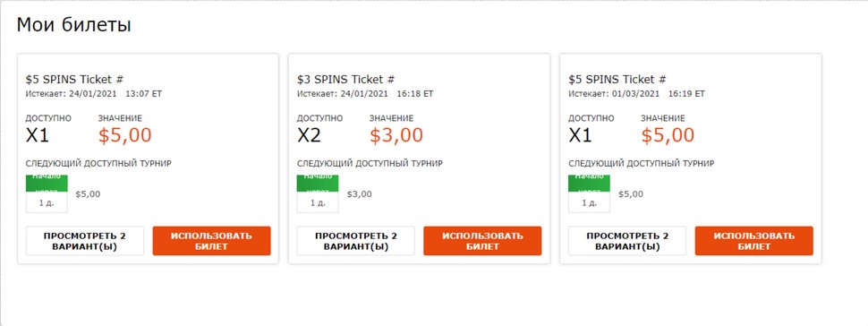
Task: Click $3,00 next tournament price beside the badge
Action: click(359, 194)
